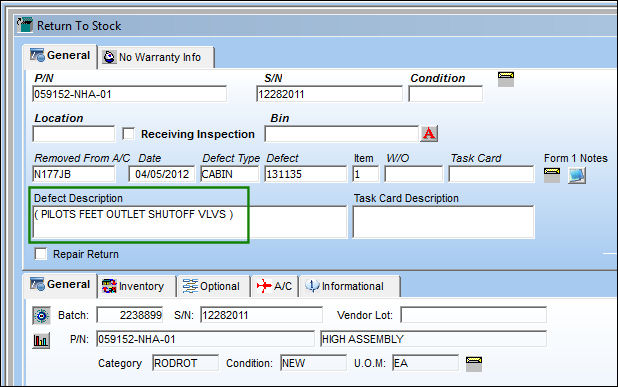Click the Vendor Lot input field
The width and height of the screenshot is (618, 387).
473,315
